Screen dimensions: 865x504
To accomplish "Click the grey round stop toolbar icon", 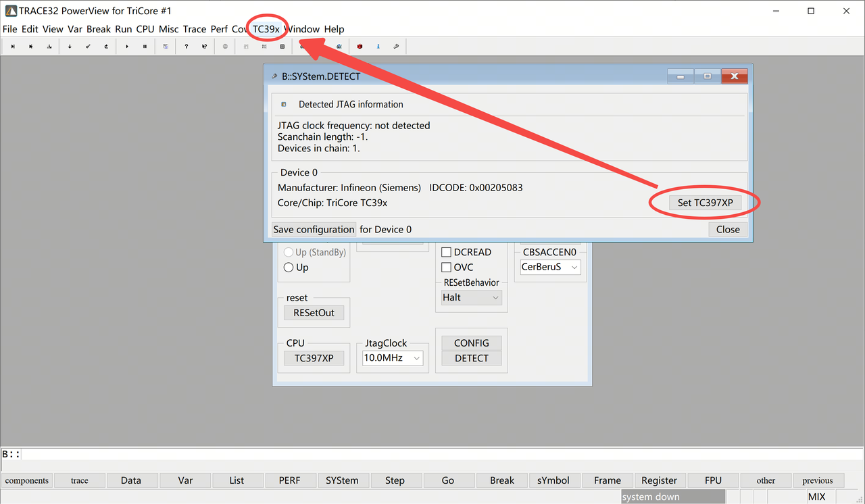I will coord(225,47).
